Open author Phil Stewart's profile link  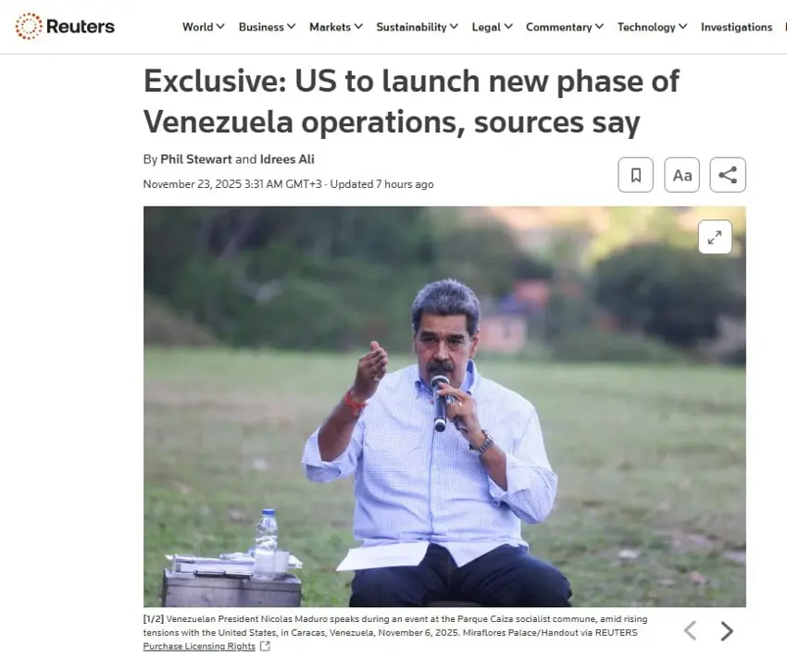(195, 159)
